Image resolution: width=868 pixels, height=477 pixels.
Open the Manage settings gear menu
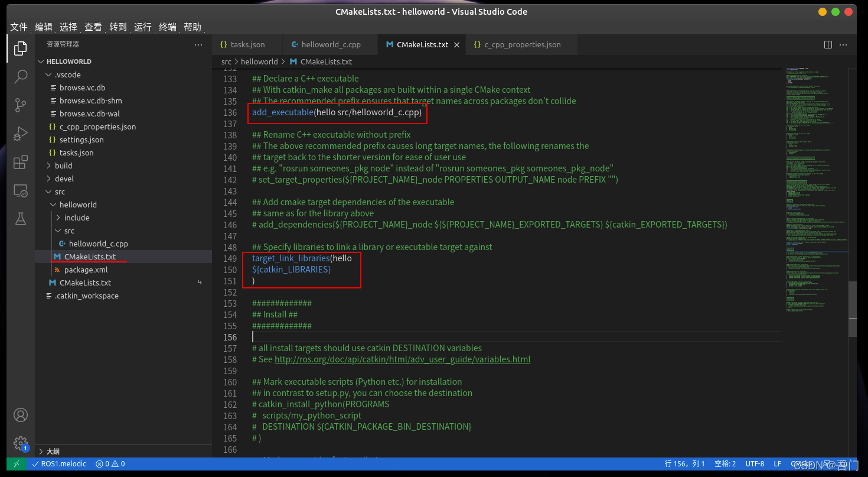click(x=20, y=443)
